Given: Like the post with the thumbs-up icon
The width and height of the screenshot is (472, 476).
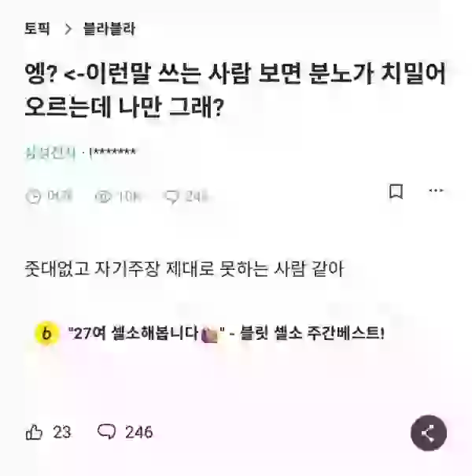Looking at the screenshot, I should click(34, 432).
